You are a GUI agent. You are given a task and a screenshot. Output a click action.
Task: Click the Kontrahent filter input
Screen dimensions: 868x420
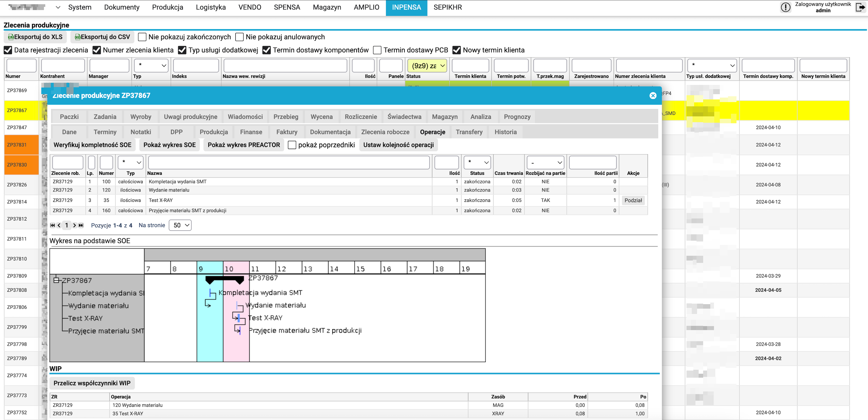click(63, 66)
